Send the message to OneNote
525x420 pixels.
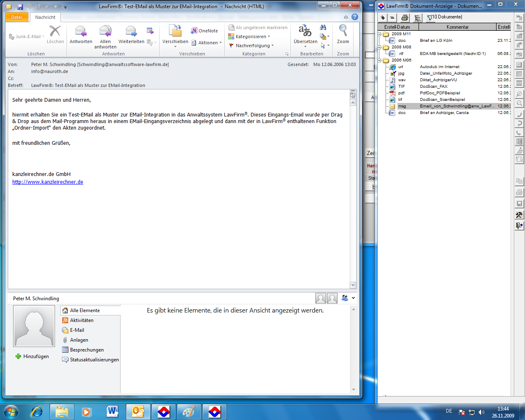(204, 31)
